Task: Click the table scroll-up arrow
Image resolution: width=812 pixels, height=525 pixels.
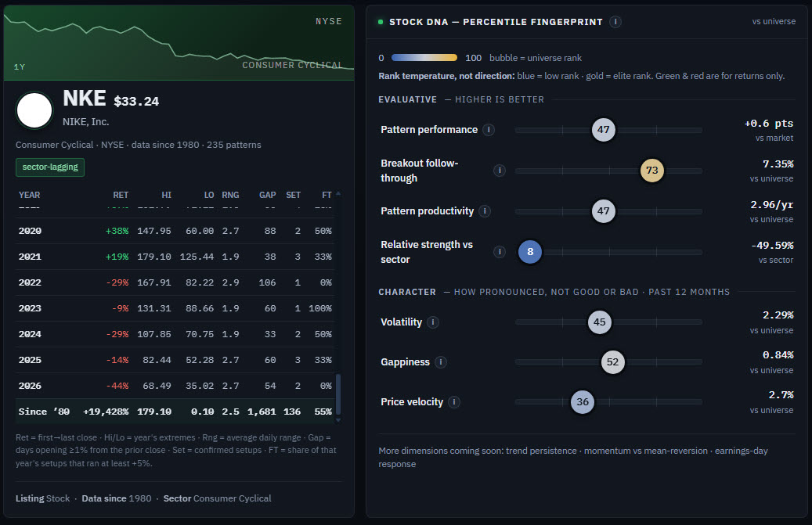Action: [338, 193]
